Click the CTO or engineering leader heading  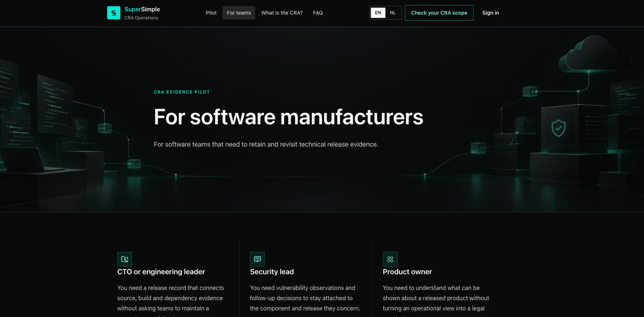click(x=161, y=272)
